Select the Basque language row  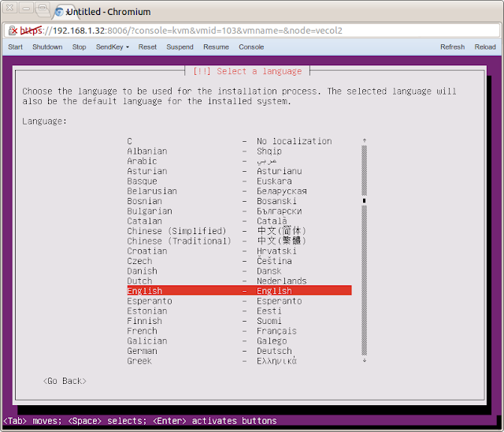click(239, 181)
